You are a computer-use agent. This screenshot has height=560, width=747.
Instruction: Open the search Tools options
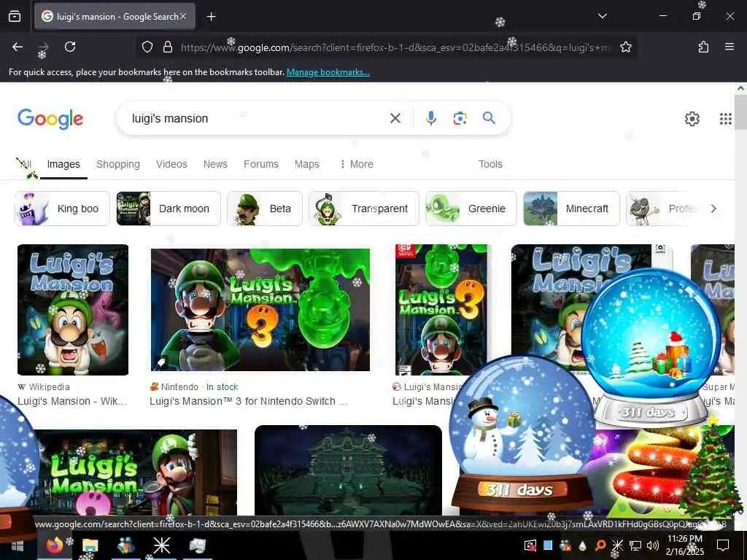point(490,164)
